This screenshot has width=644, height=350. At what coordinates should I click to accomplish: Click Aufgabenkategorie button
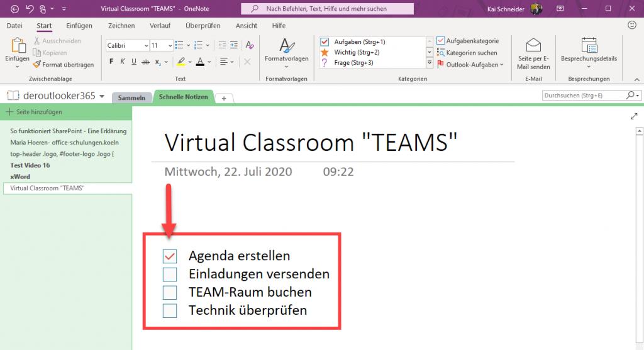(x=468, y=41)
